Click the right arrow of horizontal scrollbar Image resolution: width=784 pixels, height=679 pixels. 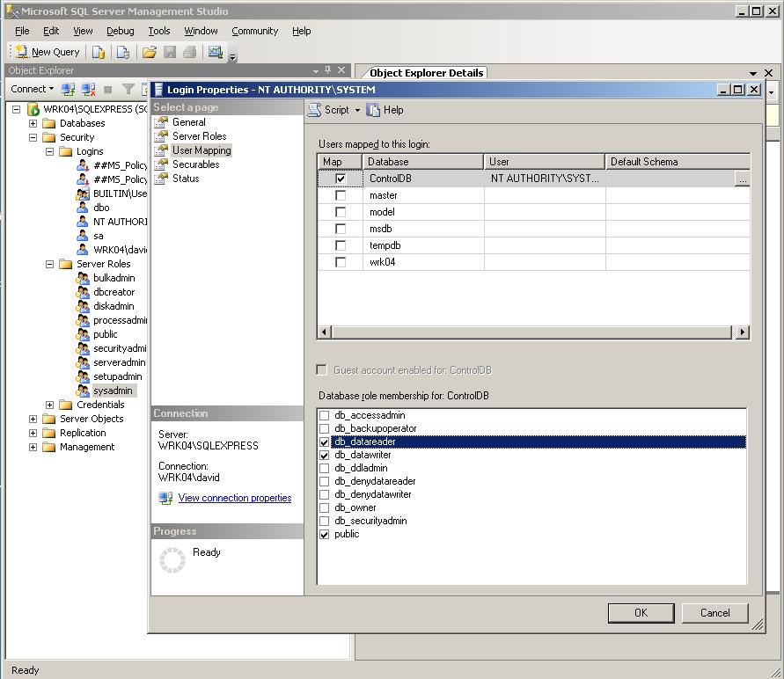[743, 332]
